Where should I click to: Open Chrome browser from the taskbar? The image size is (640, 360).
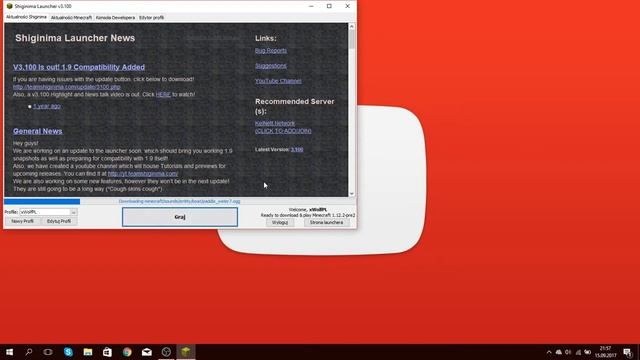(127, 352)
